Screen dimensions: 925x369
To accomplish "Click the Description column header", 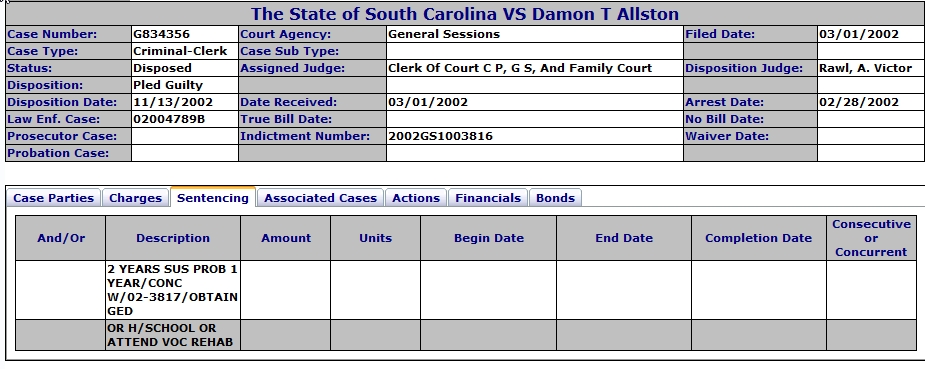I will click(x=173, y=238).
